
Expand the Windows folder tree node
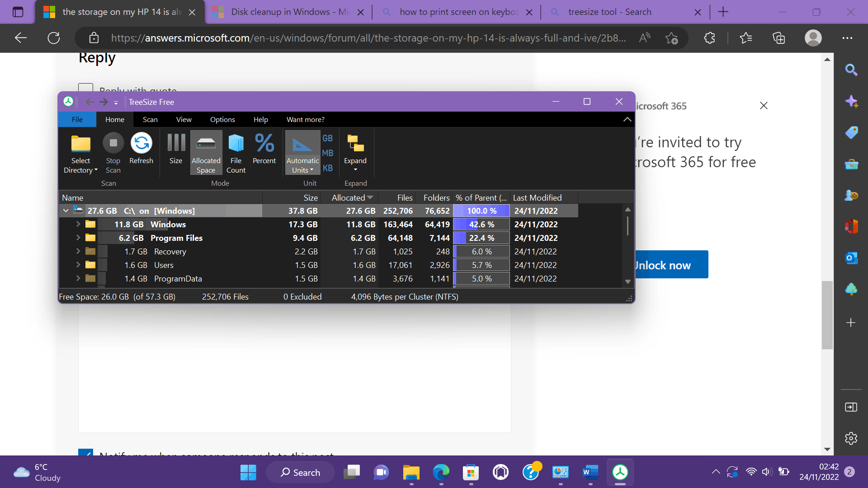click(x=78, y=224)
